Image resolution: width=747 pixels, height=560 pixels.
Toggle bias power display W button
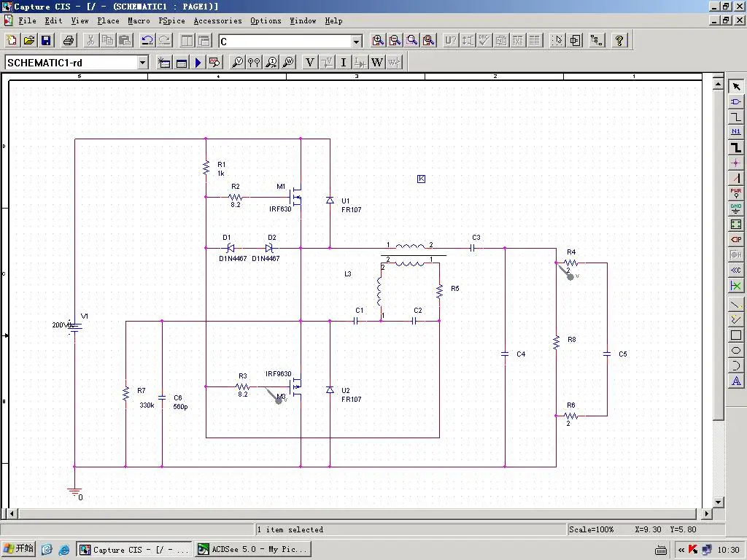click(377, 63)
